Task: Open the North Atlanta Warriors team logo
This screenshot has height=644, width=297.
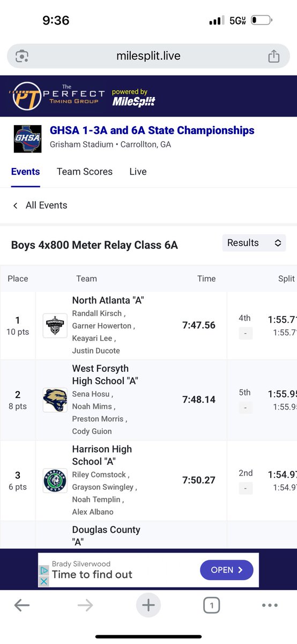Action: click(55, 326)
